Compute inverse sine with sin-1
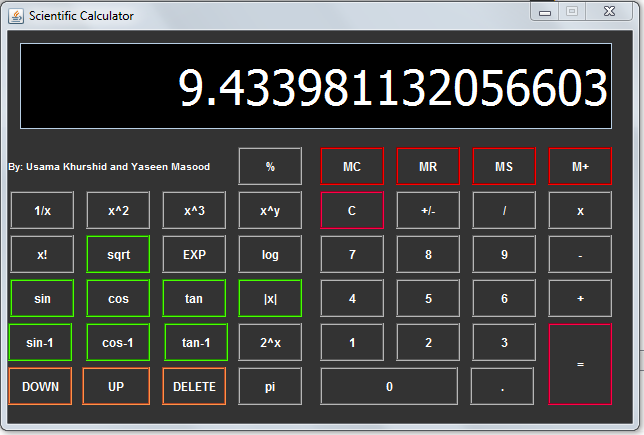 40,342
